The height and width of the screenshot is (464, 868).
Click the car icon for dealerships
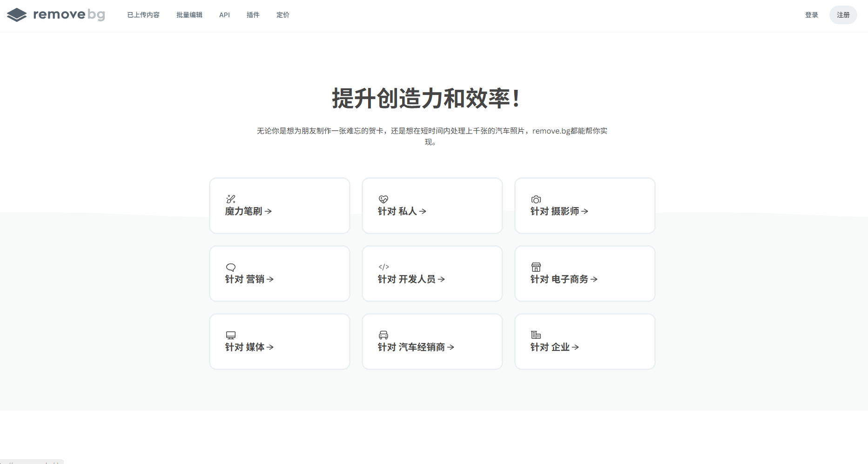384,335
